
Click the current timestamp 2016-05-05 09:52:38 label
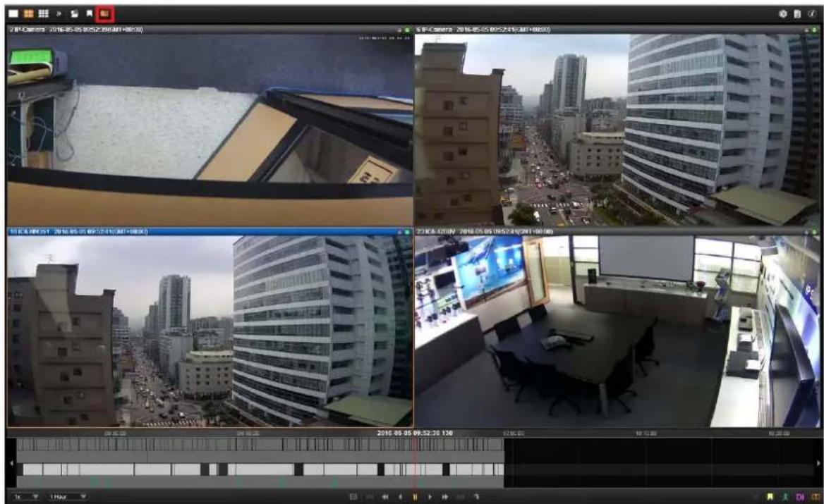click(415, 433)
